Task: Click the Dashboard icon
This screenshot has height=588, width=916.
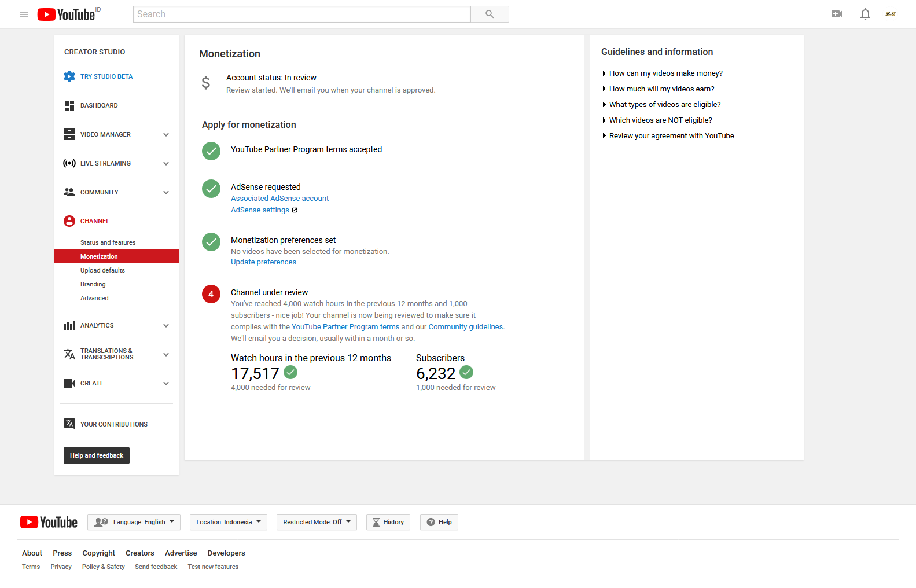Action: 69,105
